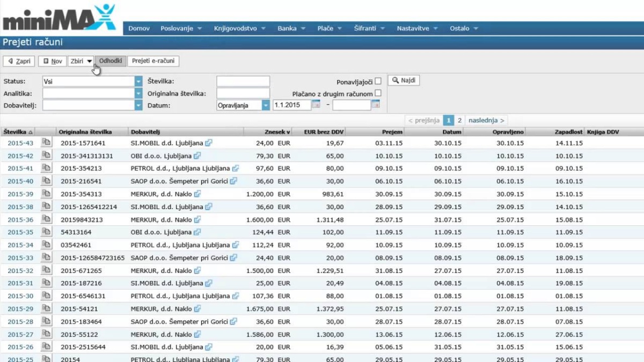Click the document icon beside invoice 2015-36

click(x=47, y=219)
